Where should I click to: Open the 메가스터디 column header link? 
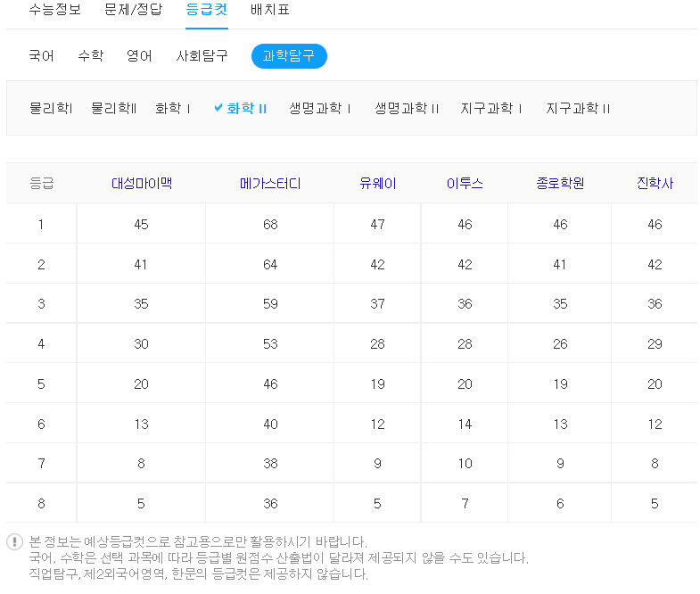[x=270, y=183]
